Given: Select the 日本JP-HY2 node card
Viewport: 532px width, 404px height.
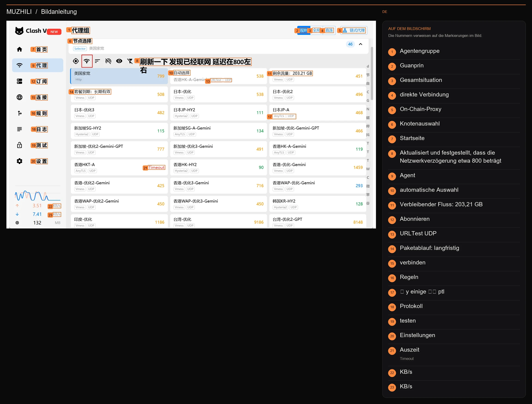Looking at the screenshot, I should [218, 113].
